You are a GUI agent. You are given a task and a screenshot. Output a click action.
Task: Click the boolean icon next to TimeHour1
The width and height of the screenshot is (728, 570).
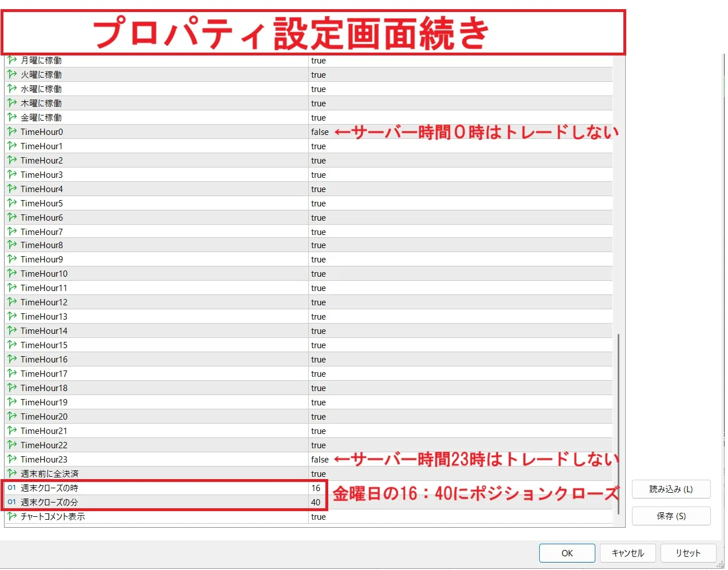click(12, 146)
